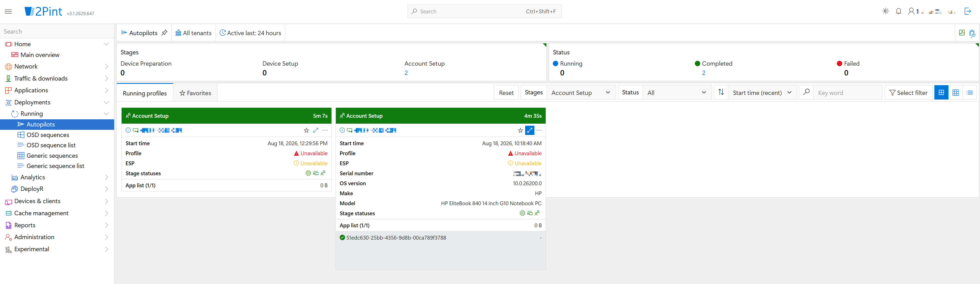Click the keyword search magnifier icon
This screenshot has width=980, height=284.
806,92
